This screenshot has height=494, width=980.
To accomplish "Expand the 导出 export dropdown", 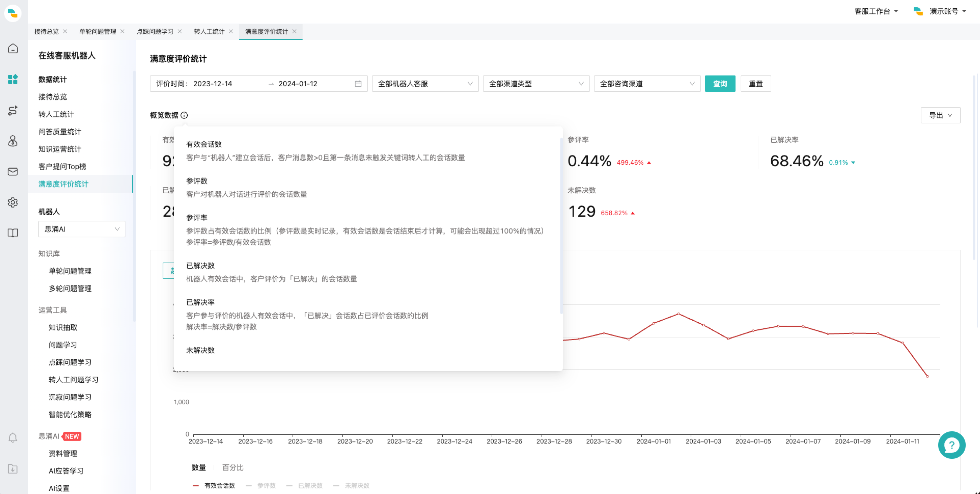I will [941, 115].
